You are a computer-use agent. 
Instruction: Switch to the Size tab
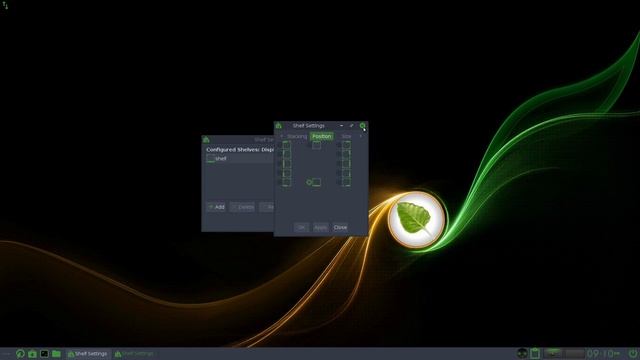coord(346,136)
